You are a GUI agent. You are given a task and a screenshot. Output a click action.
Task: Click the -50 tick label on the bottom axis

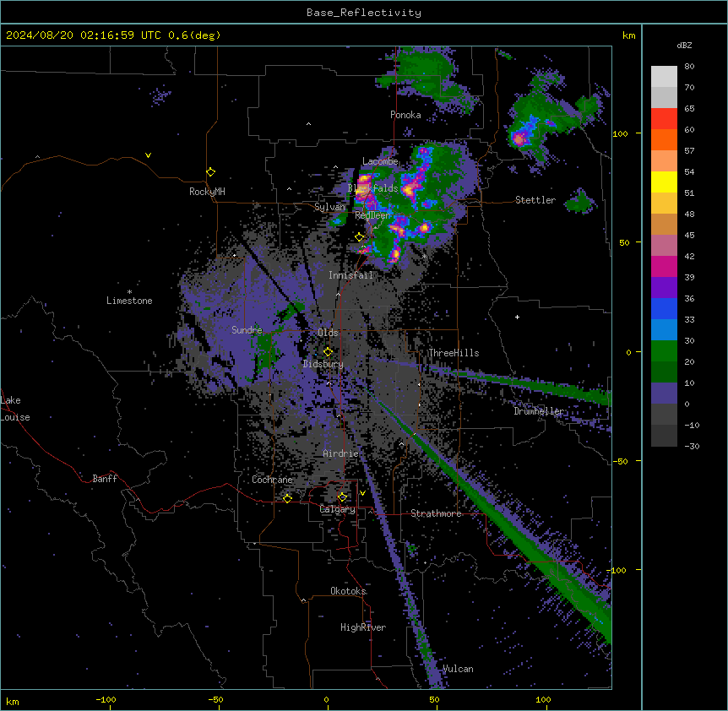215,699
